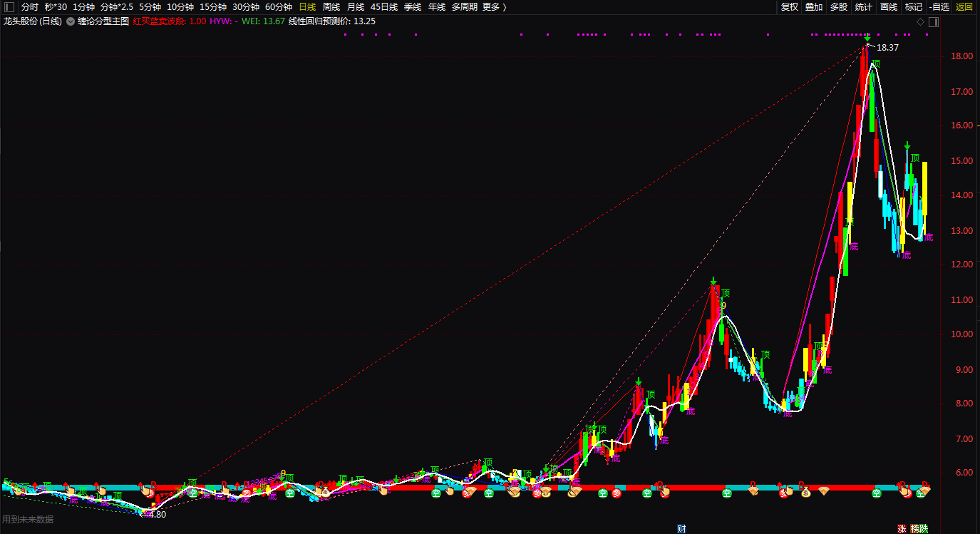Select the 15分钟 period
980x534 pixels.
pos(213,7)
